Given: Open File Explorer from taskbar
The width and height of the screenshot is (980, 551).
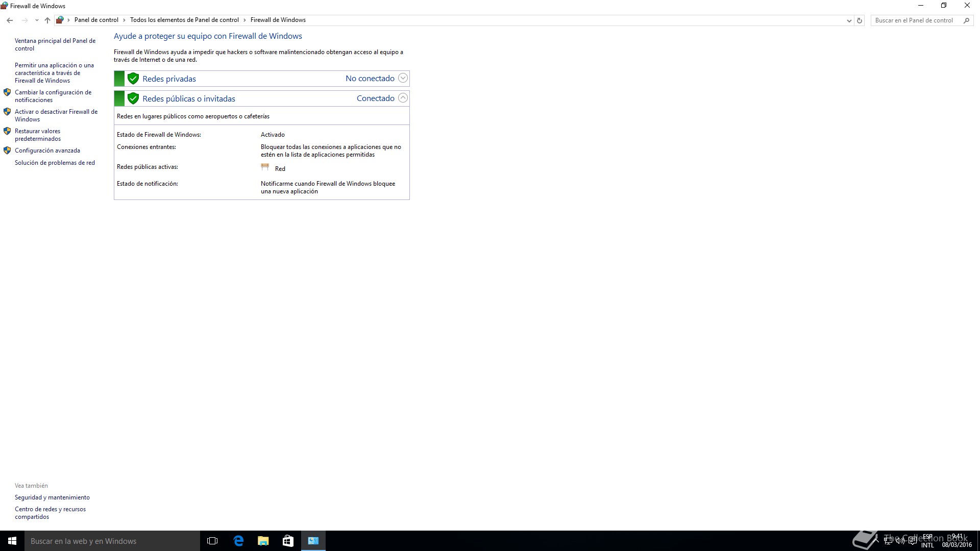Looking at the screenshot, I should coord(263,541).
